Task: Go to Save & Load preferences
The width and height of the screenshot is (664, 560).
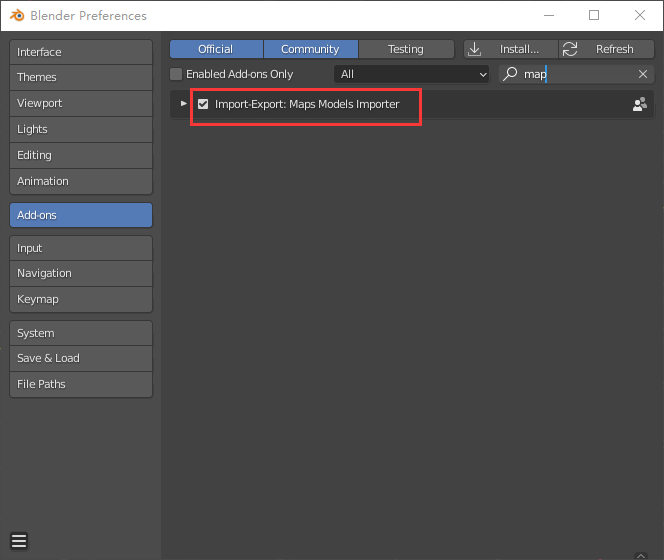Action: pos(81,358)
